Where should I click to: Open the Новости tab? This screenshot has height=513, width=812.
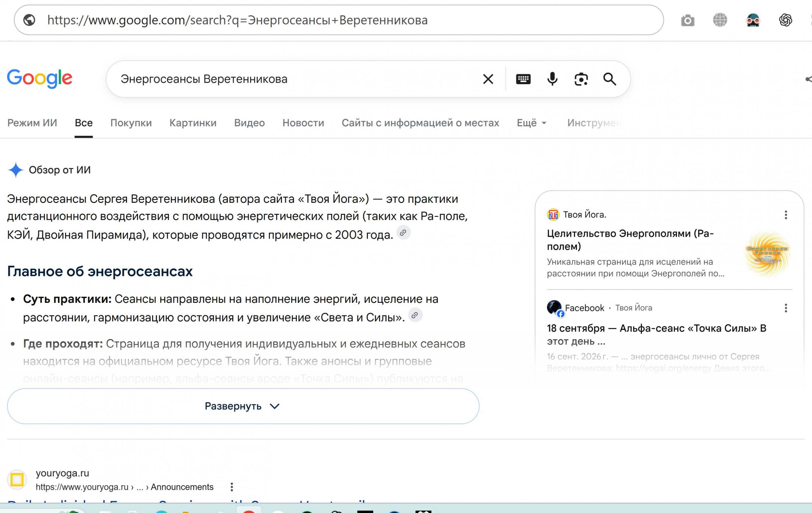303,123
